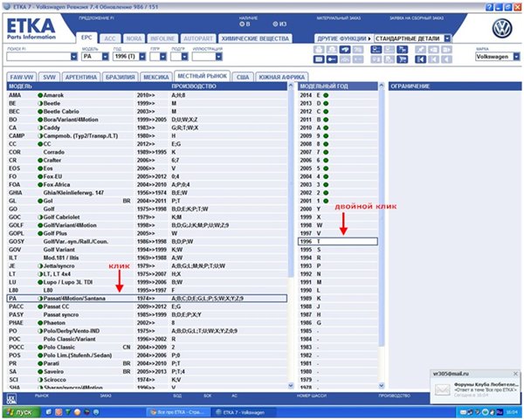Open the ГЛГР dropdown
This screenshot has width=524, height=420.
pos(163,57)
